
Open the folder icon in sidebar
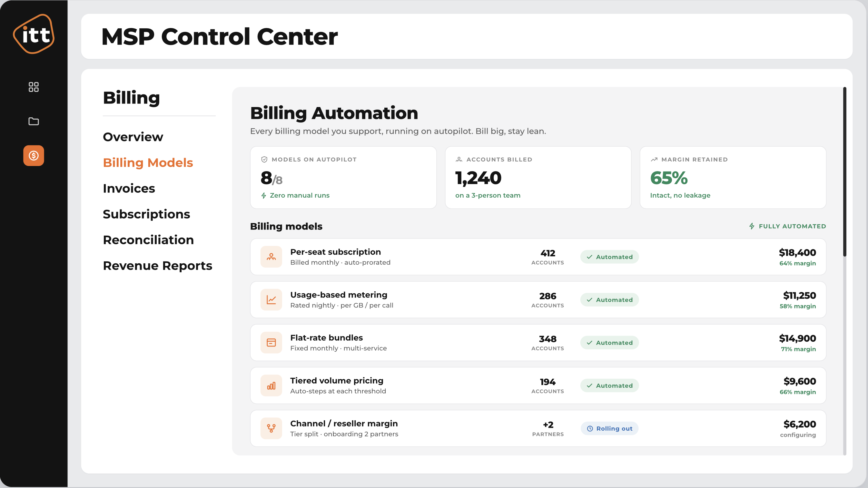click(34, 121)
